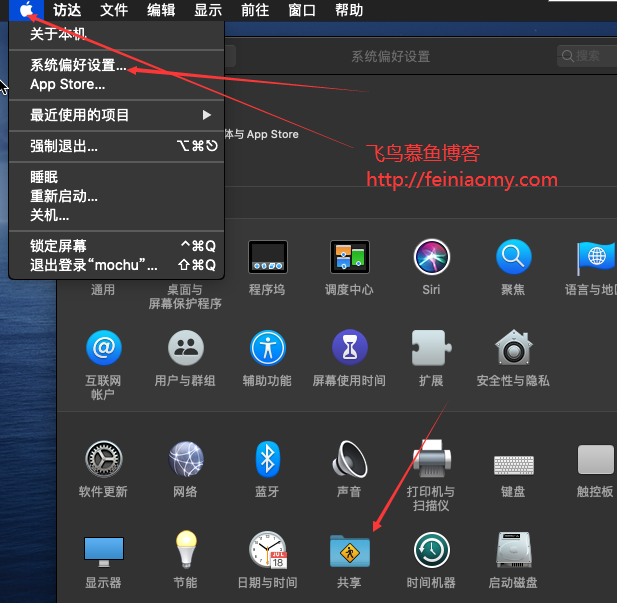617x603 pixels.
Task: Open the Siri preferences icon
Action: [432, 257]
